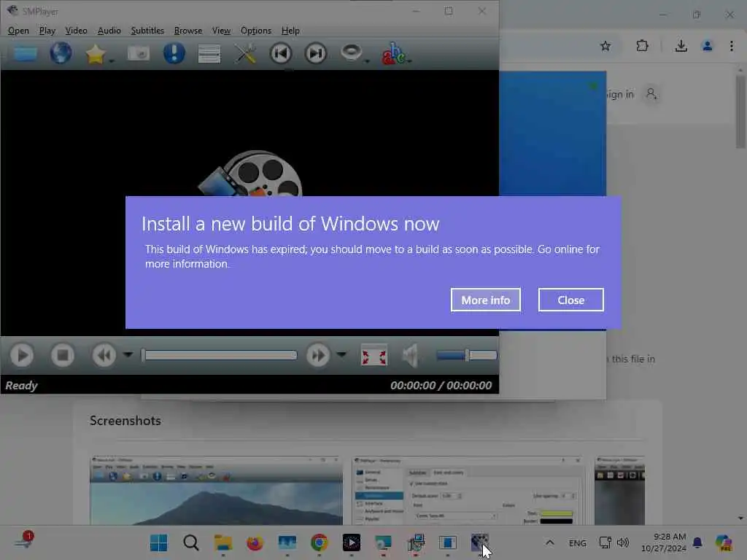Click the Sign in link on webpage
Image resolution: width=747 pixels, height=560 pixels.
(x=620, y=94)
